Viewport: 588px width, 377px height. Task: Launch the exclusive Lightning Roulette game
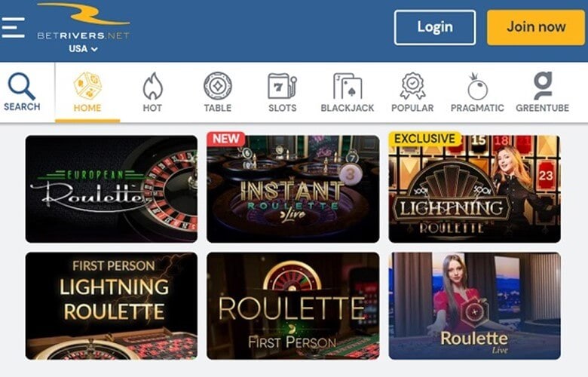click(475, 189)
